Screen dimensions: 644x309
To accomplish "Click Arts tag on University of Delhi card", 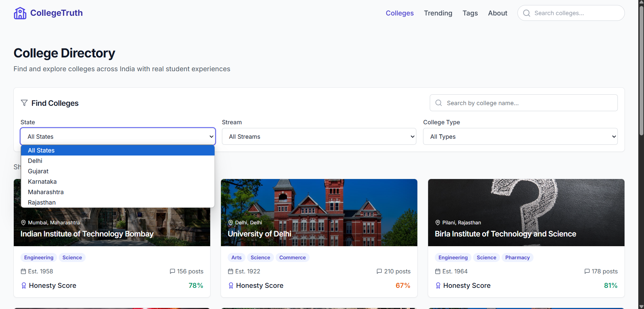I will (236, 258).
